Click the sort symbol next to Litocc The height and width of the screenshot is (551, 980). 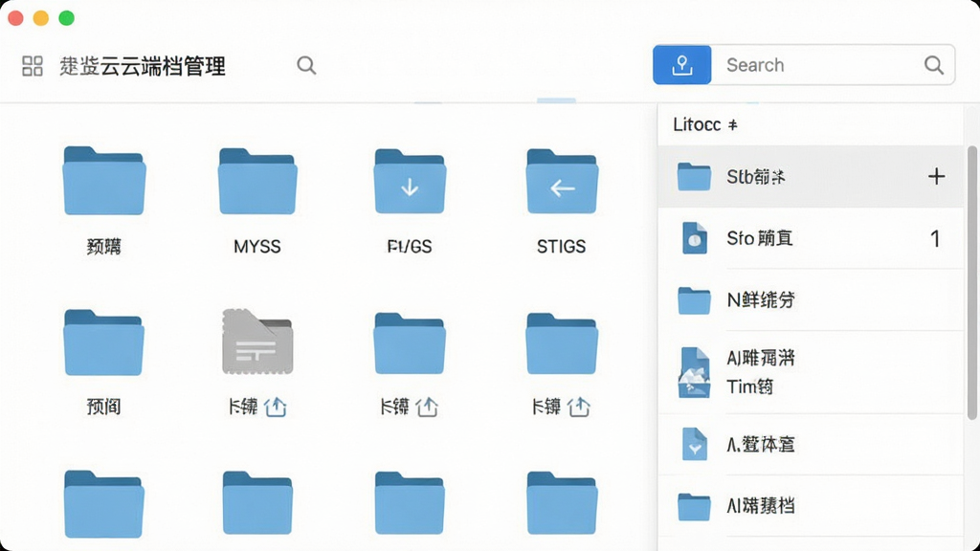[x=732, y=125]
